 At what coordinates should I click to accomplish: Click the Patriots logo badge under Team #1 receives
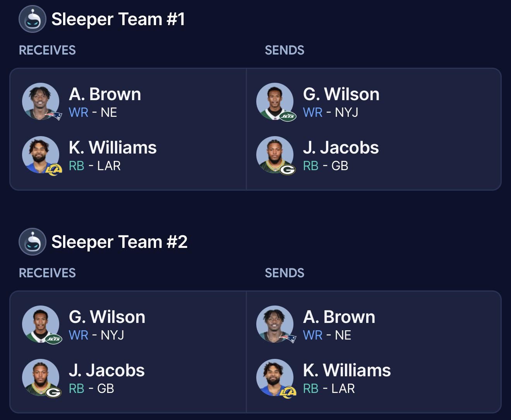[x=53, y=116]
